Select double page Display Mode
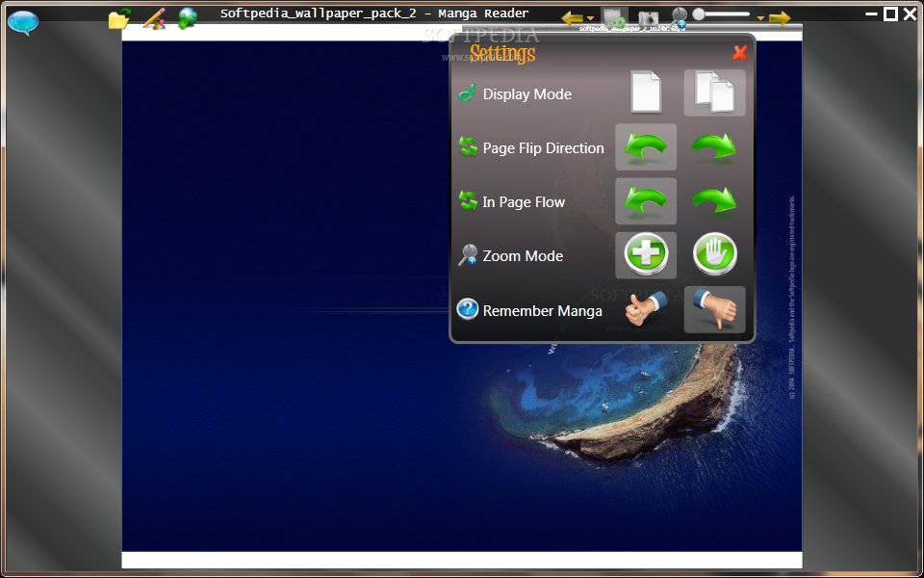The height and width of the screenshot is (578, 924). tap(714, 92)
